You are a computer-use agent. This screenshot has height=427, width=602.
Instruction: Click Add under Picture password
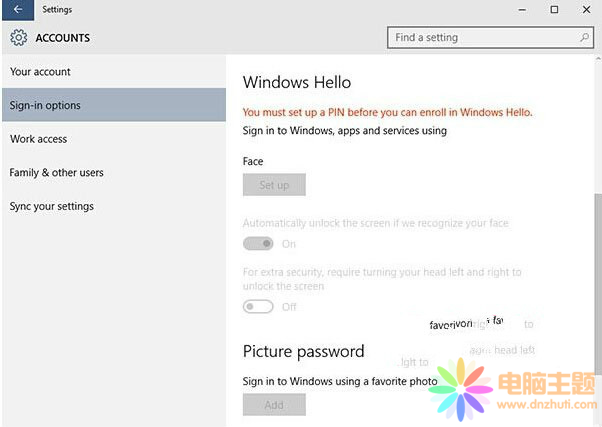point(274,404)
